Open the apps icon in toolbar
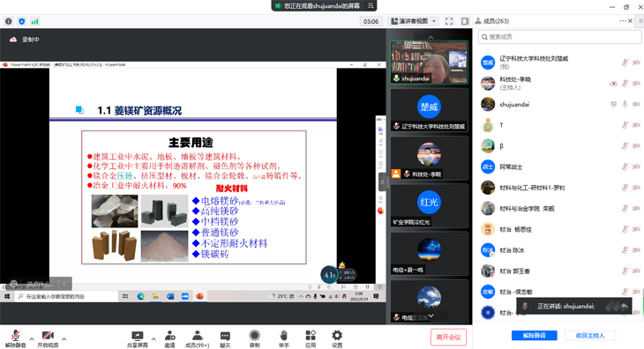 (x=311, y=339)
